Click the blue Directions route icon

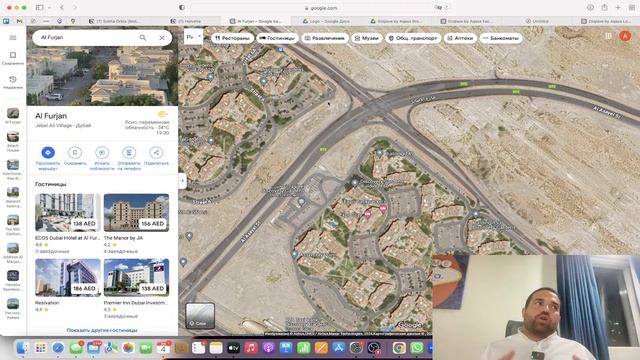pyautogui.click(x=48, y=152)
